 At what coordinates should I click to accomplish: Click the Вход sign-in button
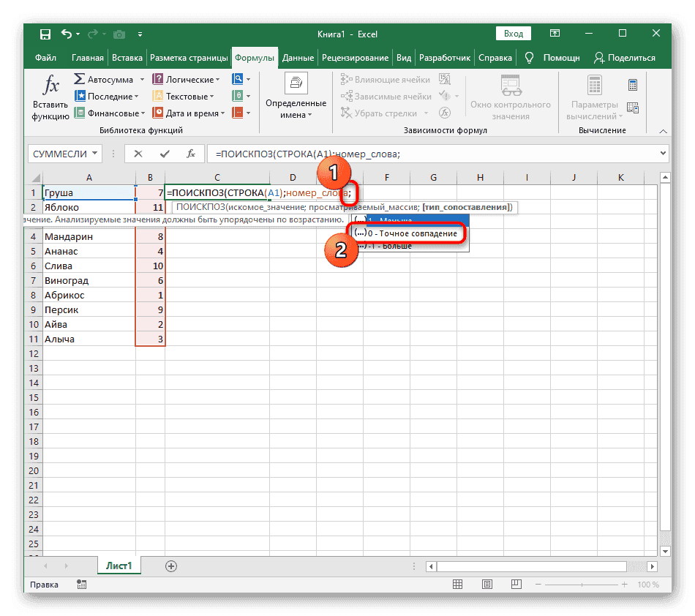(514, 34)
